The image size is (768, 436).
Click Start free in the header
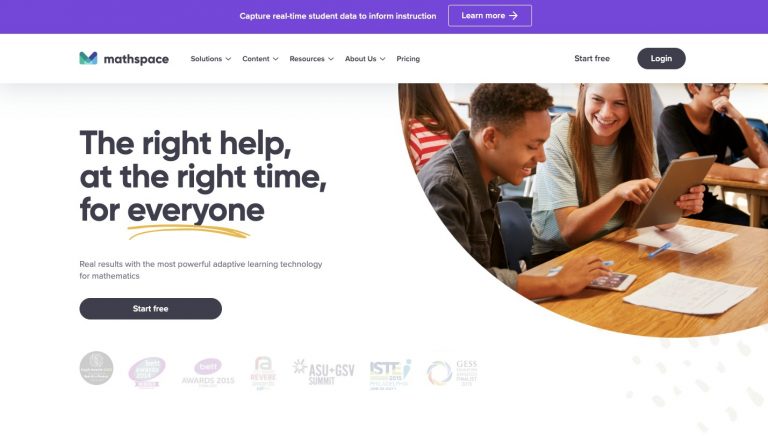click(x=592, y=58)
